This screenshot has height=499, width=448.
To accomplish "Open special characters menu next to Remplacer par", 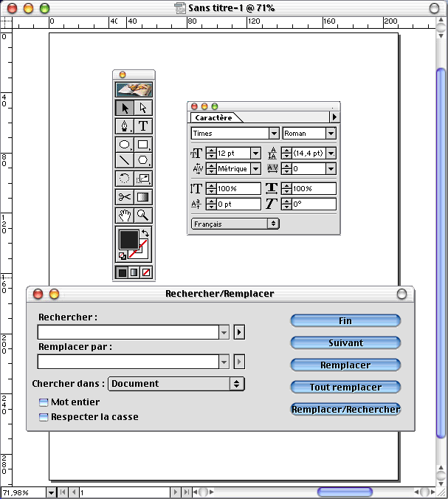I will 239,362.
